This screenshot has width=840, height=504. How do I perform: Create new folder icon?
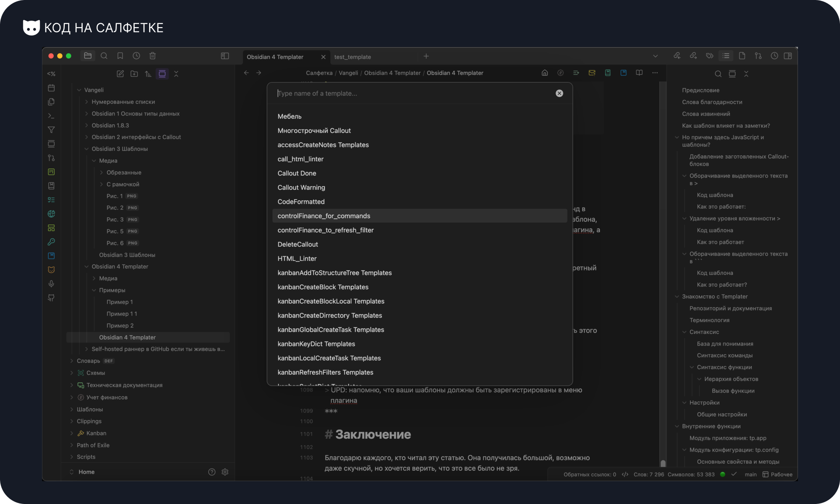pyautogui.click(x=134, y=74)
